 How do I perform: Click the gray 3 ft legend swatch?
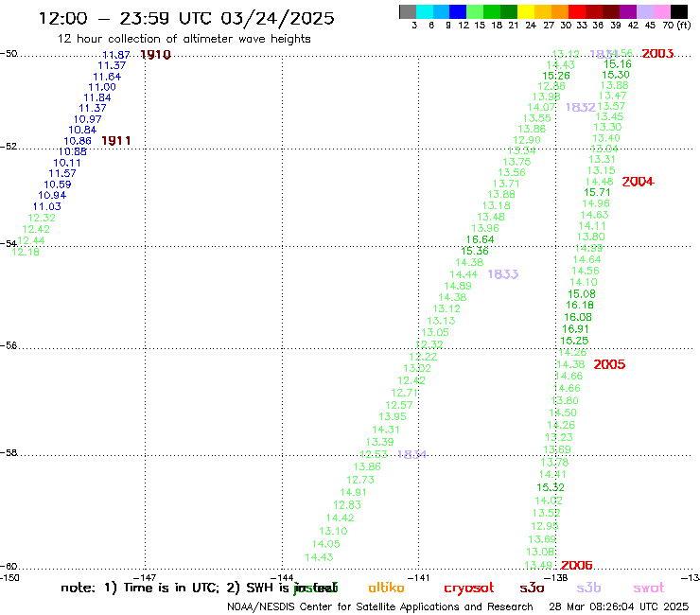click(x=408, y=11)
